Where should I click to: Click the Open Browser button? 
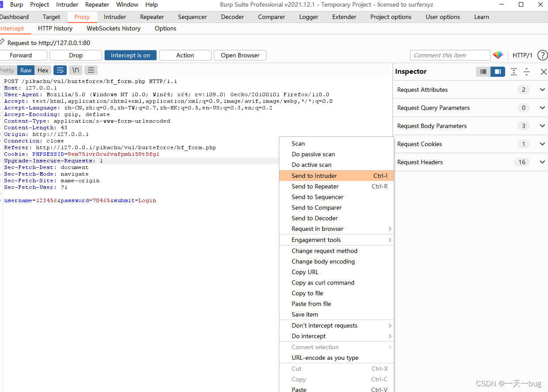click(x=240, y=55)
